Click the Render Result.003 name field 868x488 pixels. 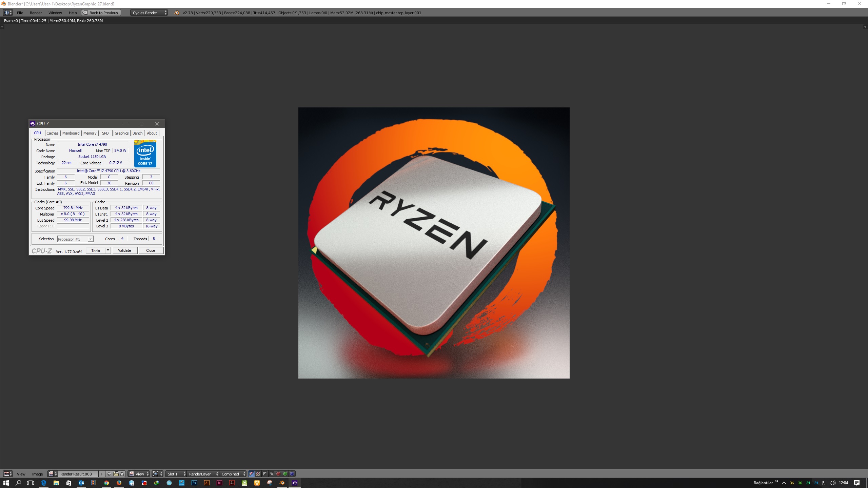pos(78,474)
